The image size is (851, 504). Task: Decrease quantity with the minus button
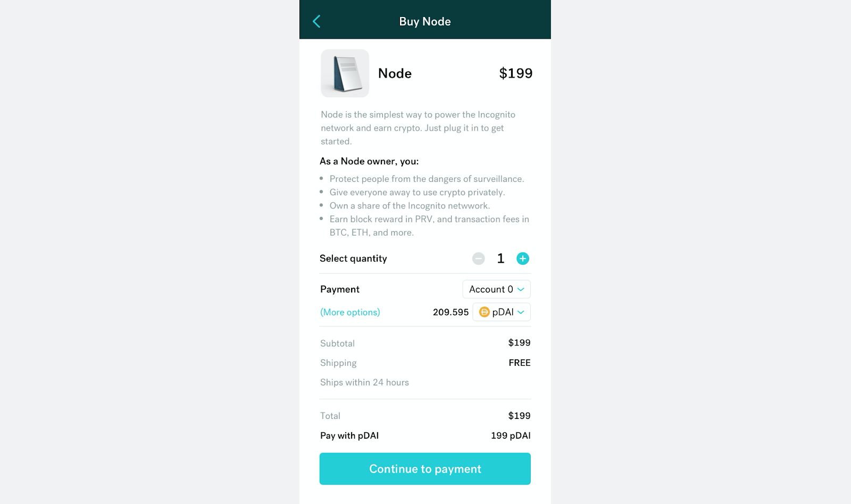(478, 258)
